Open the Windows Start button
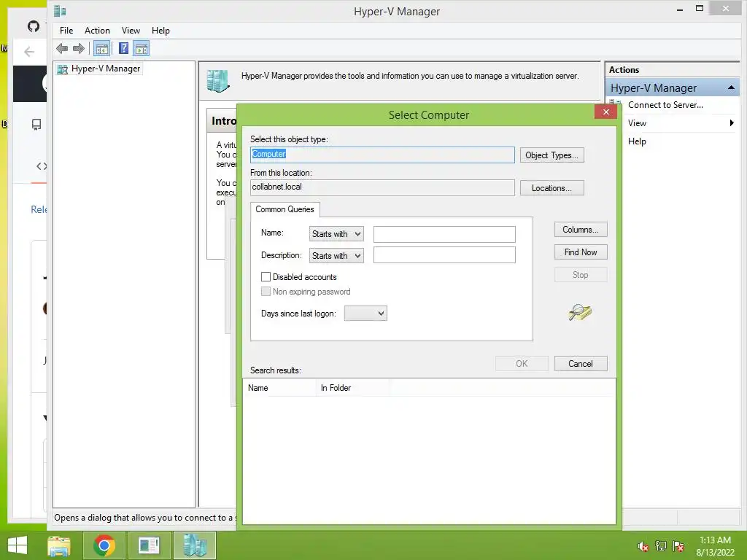Image resolution: width=747 pixels, height=560 pixels. click(x=18, y=545)
